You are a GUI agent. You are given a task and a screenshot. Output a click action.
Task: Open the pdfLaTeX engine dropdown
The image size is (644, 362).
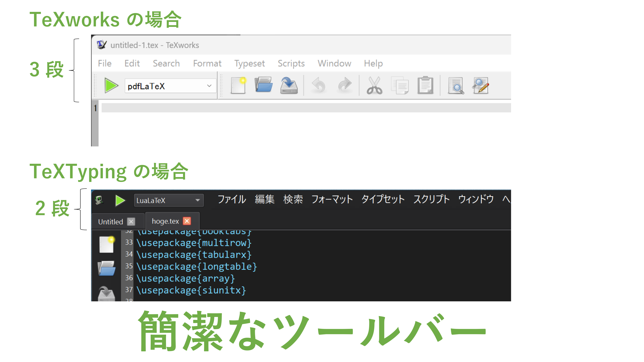point(209,86)
